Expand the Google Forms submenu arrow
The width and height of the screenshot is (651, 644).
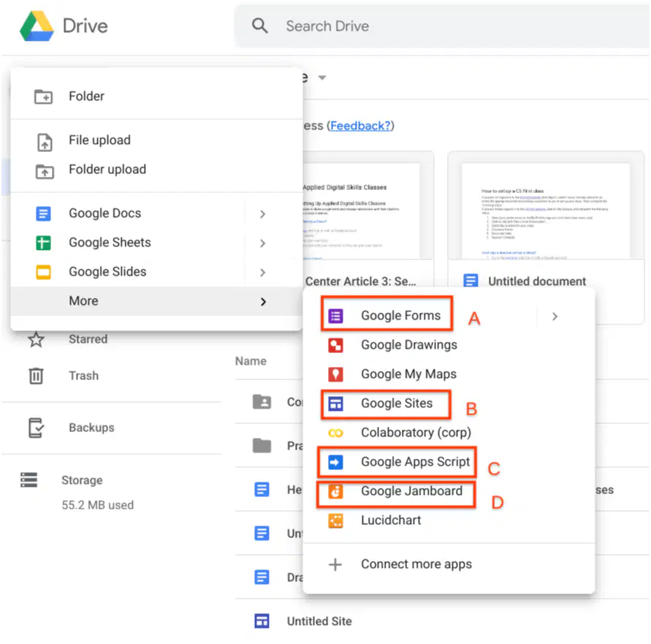click(x=555, y=317)
